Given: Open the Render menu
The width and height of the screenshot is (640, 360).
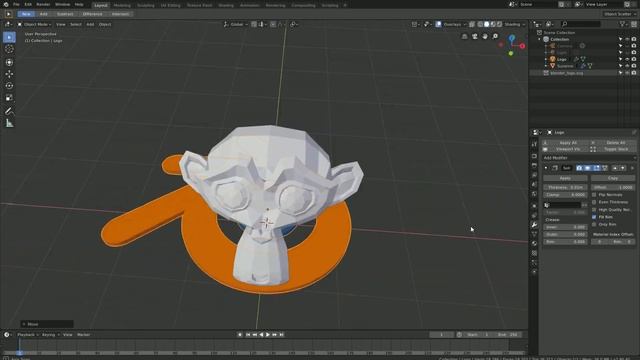Looking at the screenshot, I should point(43,4).
